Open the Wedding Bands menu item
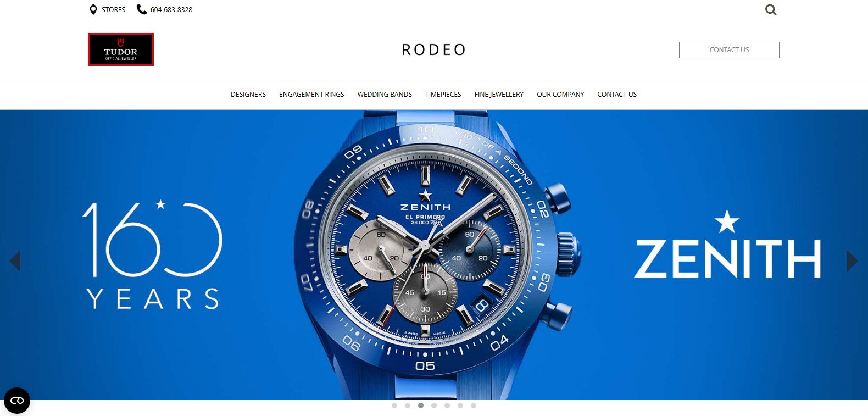 pyautogui.click(x=385, y=95)
